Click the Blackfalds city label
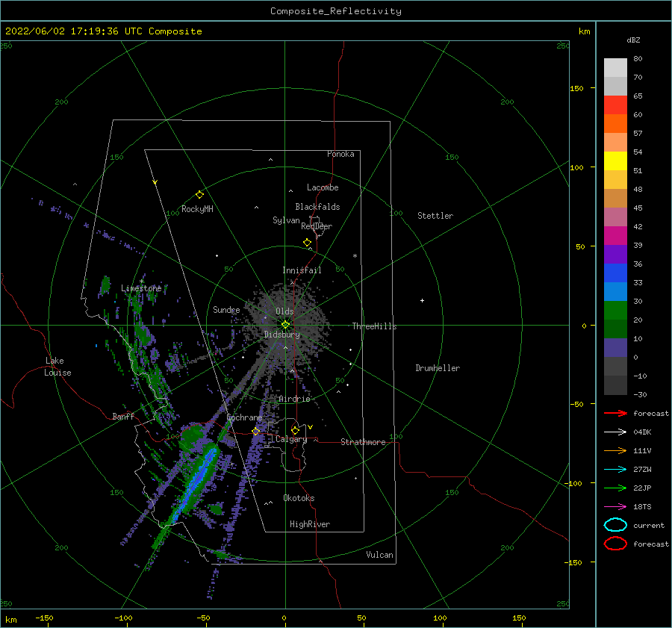The image size is (672, 628). tap(317, 207)
